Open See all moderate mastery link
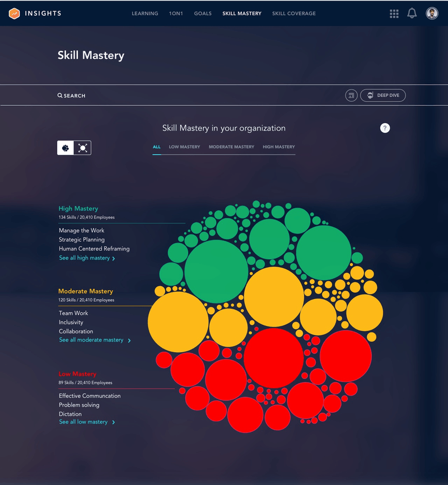This screenshot has width=448, height=485. coord(91,340)
